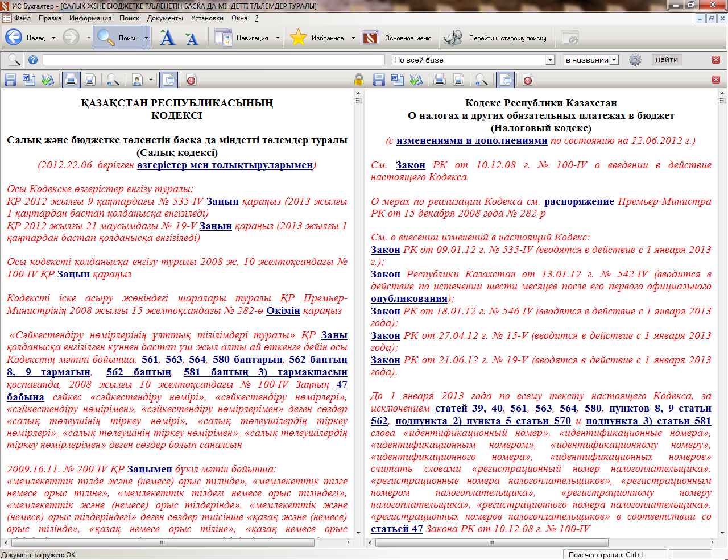Image resolution: width=728 pixels, height=560 pixels.
Task: Close the search bar with red X
Action: click(716, 60)
